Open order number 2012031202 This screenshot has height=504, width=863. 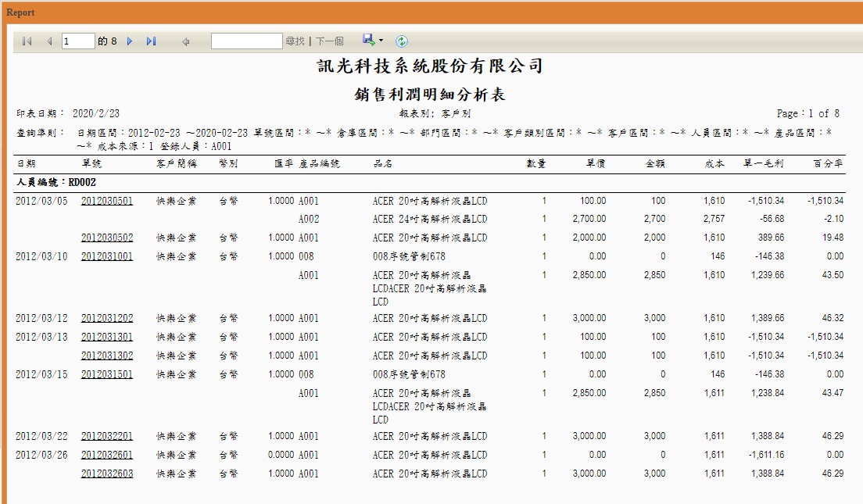(x=107, y=318)
